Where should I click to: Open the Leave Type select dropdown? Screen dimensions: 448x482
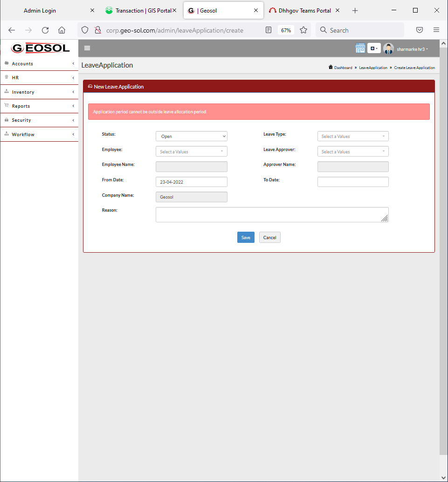coord(353,136)
